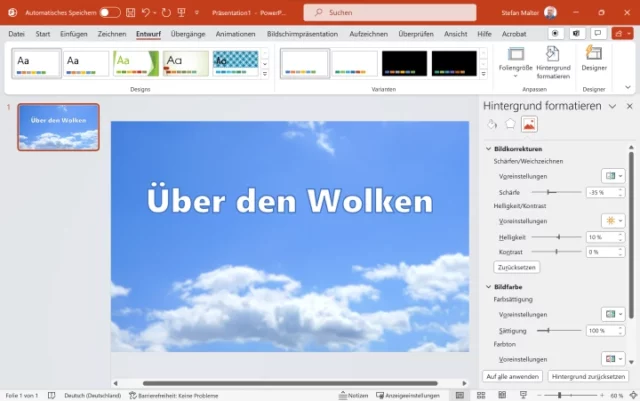640x401 pixels.
Task: Undo the last action
Action: 145,13
